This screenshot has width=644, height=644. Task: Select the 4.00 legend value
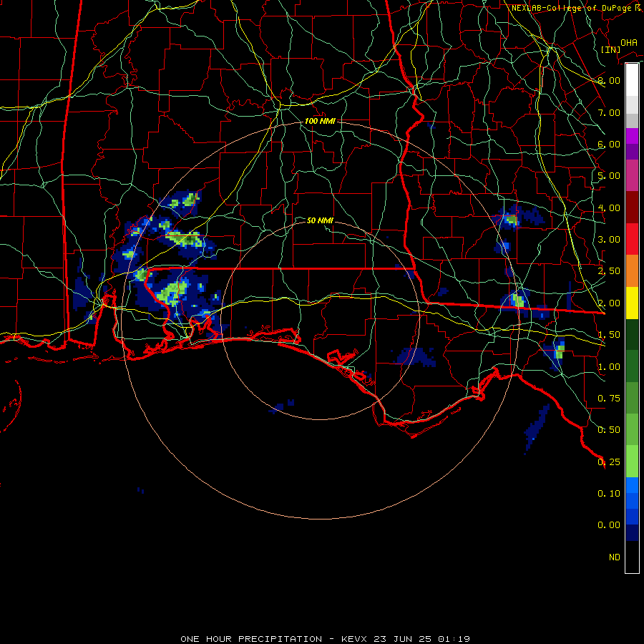pyautogui.click(x=609, y=208)
